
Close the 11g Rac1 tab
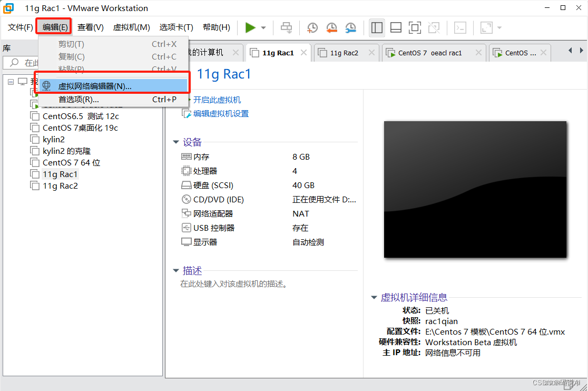click(x=304, y=53)
